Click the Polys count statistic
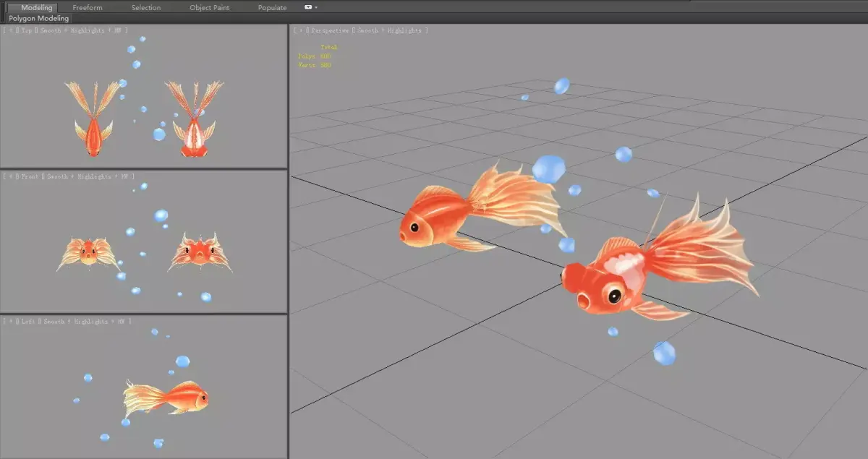Viewport: 868px width, 459px height. (x=315, y=56)
